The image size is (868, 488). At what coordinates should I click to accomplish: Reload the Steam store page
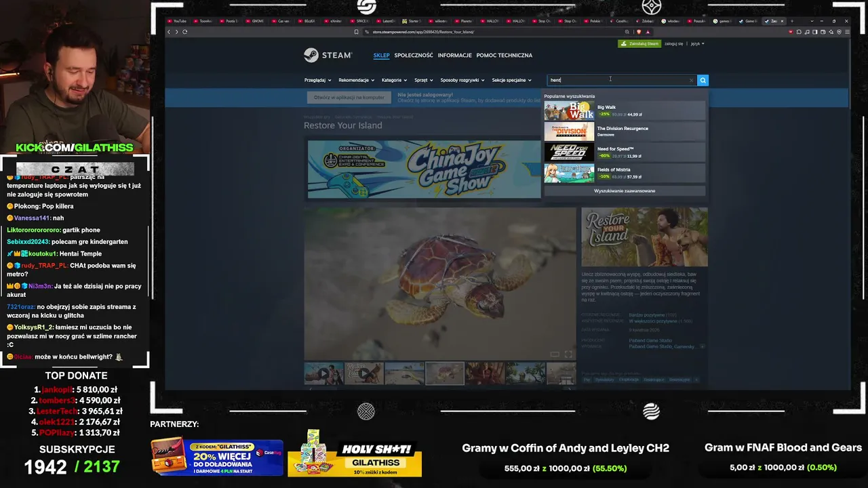185,32
